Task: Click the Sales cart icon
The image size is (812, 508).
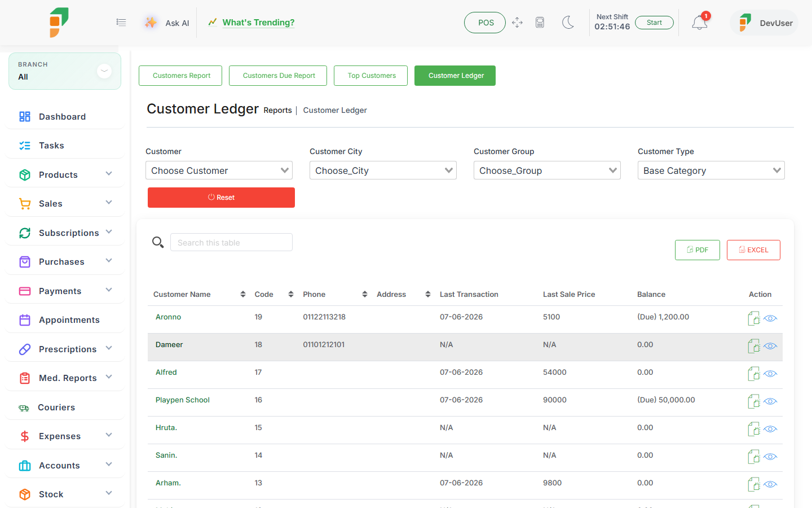Action: (25, 204)
